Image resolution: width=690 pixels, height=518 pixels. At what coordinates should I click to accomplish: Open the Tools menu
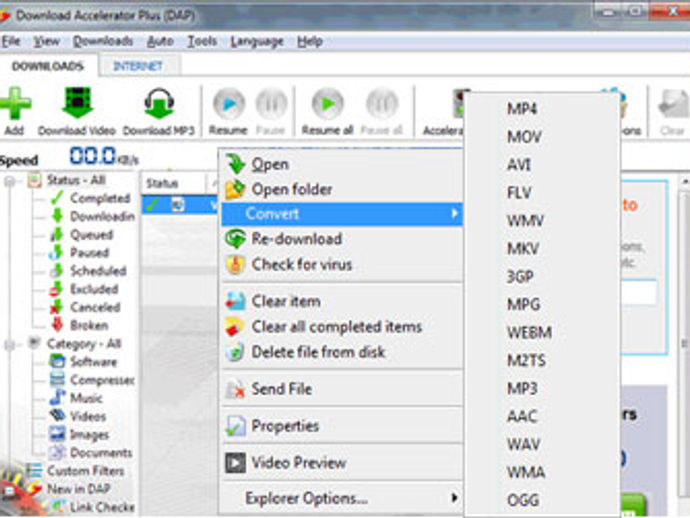[x=202, y=41]
